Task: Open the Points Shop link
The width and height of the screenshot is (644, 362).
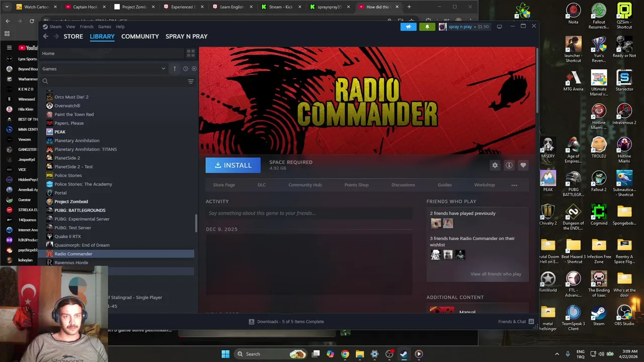Action: (x=356, y=185)
